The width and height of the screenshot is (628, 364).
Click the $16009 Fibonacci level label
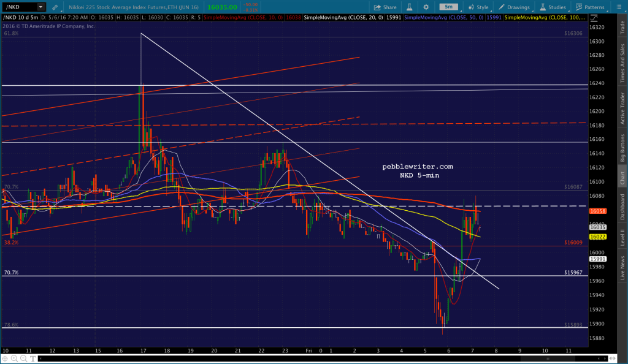click(x=573, y=243)
